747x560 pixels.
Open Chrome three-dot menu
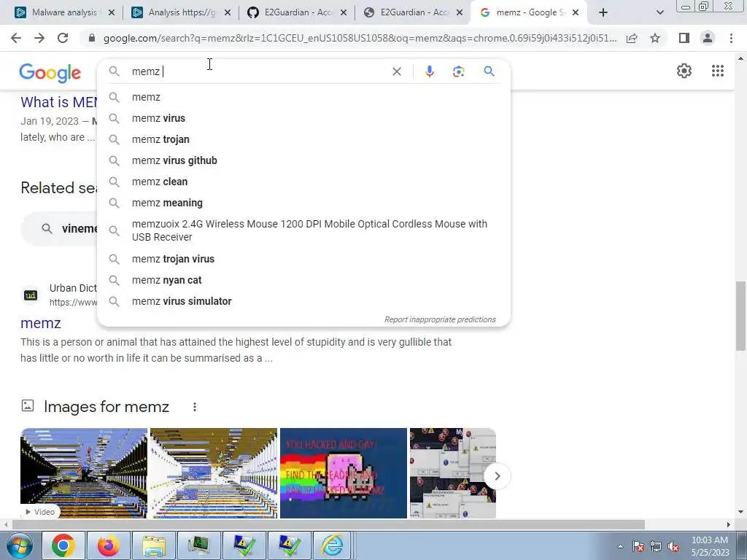[x=731, y=38]
